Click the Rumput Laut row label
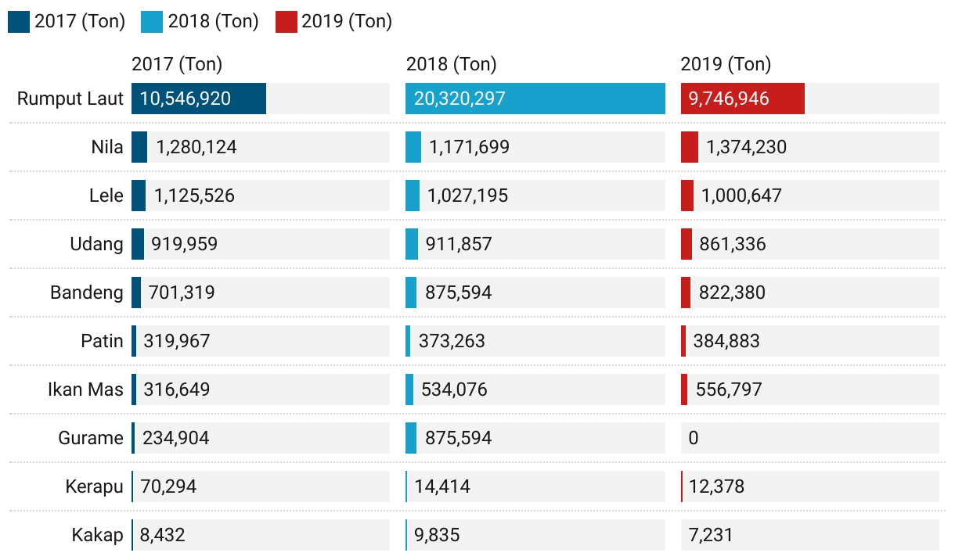The width and height of the screenshot is (955, 560). pyautogui.click(x=70, y=99)
